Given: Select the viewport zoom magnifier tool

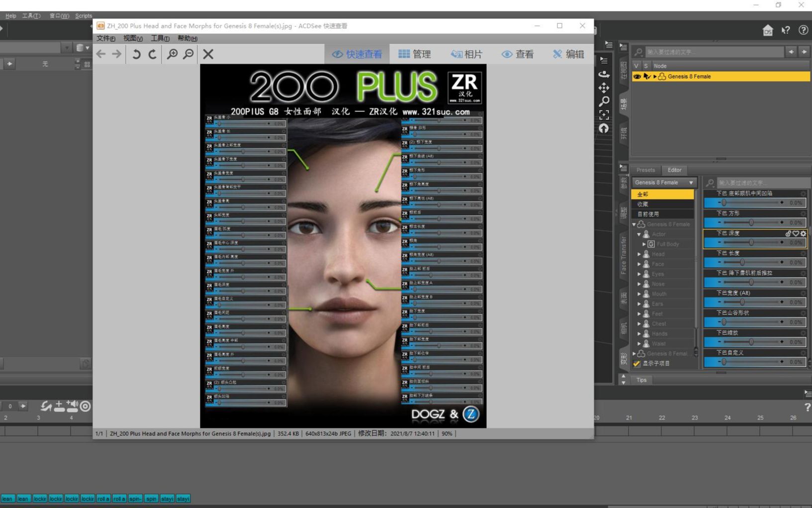Looking at the screenshot, I should pyautogui.click(x=604, y=102).
